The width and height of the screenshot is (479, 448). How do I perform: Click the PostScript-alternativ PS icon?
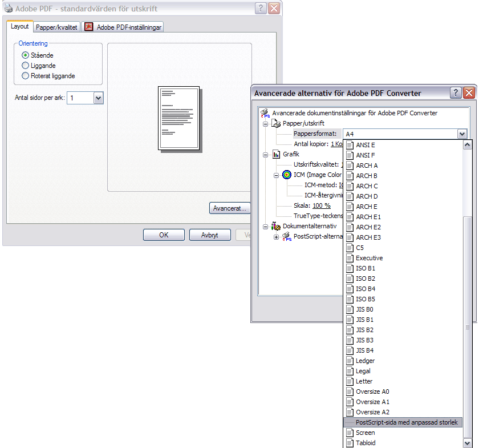pos(286,236)
